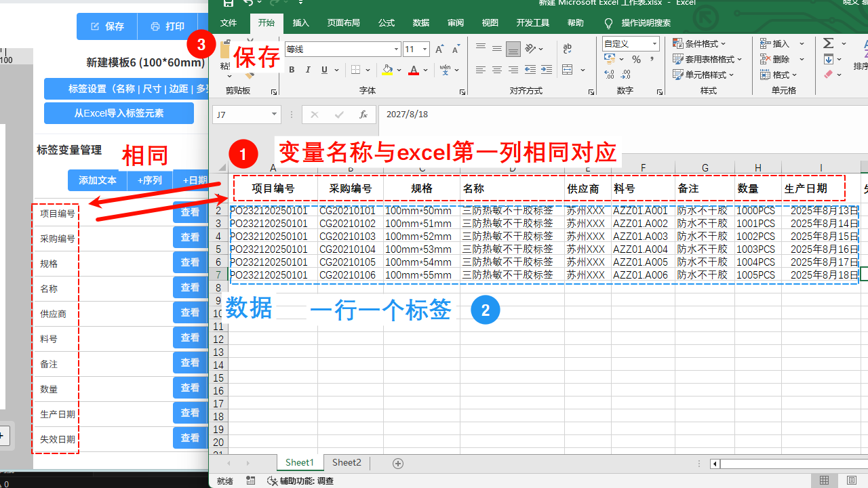Align text right in cell

tap(513, 70)
